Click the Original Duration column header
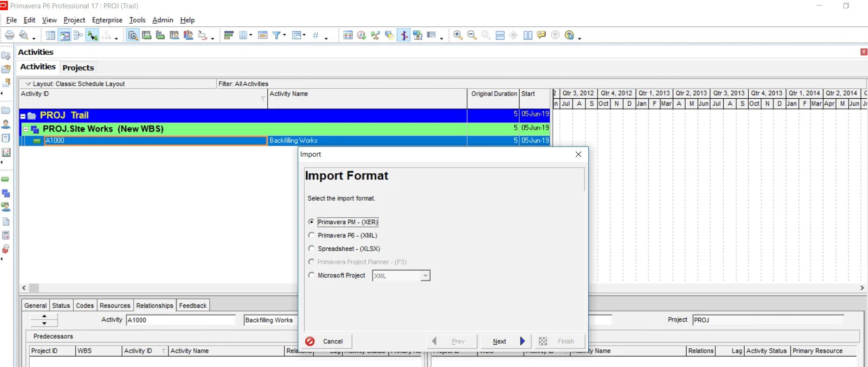Screen dimensions: 868x367 coord(493,98)
